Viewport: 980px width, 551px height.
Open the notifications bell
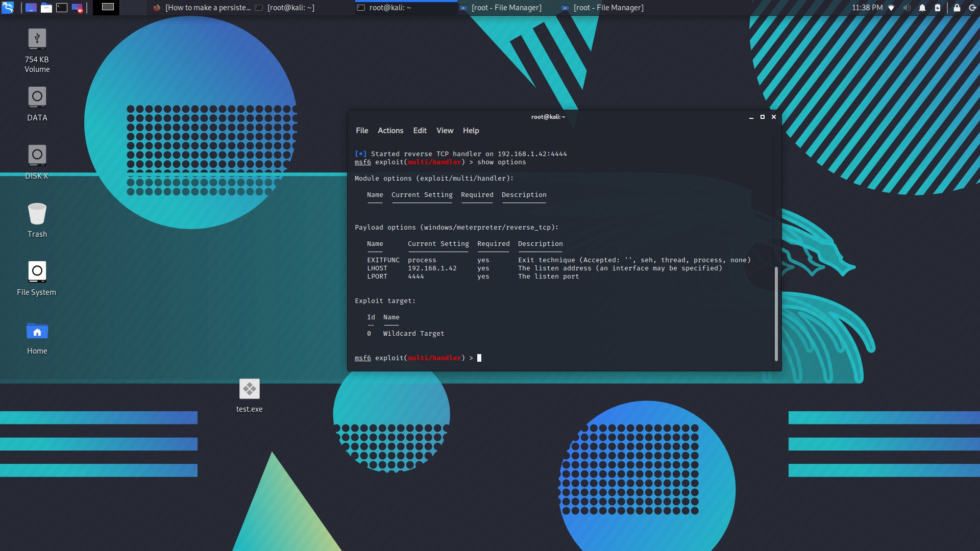[x=922, y=8]
